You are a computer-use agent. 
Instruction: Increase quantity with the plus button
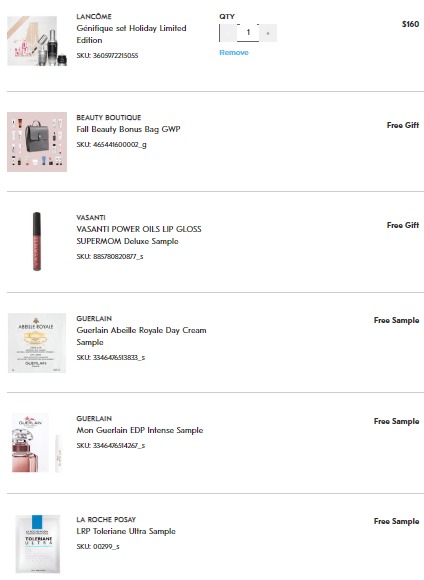coord(268,33)
